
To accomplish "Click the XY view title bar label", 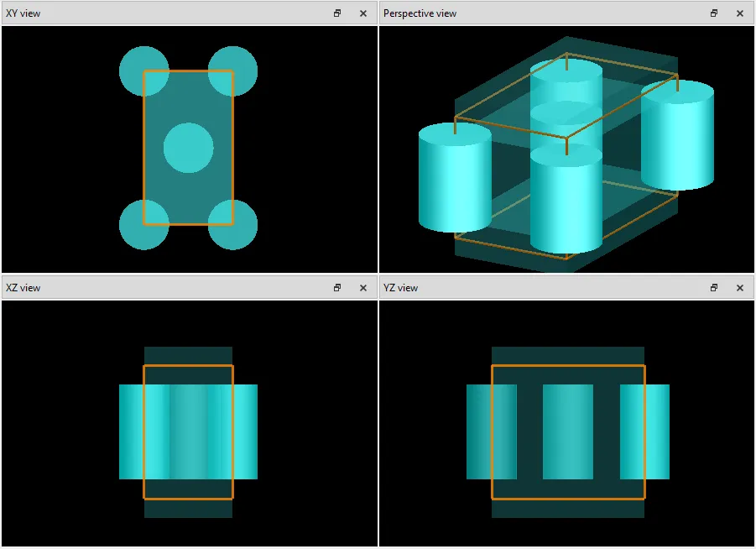I will [x=23, y=13].
